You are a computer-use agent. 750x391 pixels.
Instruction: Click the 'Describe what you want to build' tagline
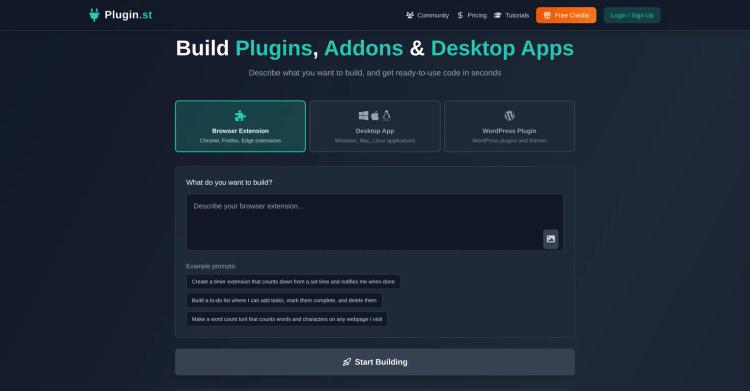pos(375,73)
